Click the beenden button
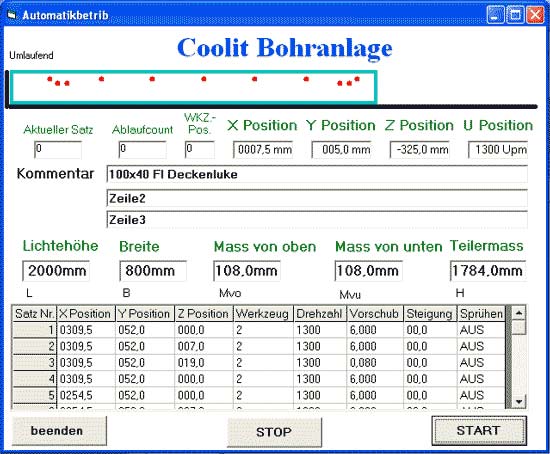 point(59,431)
